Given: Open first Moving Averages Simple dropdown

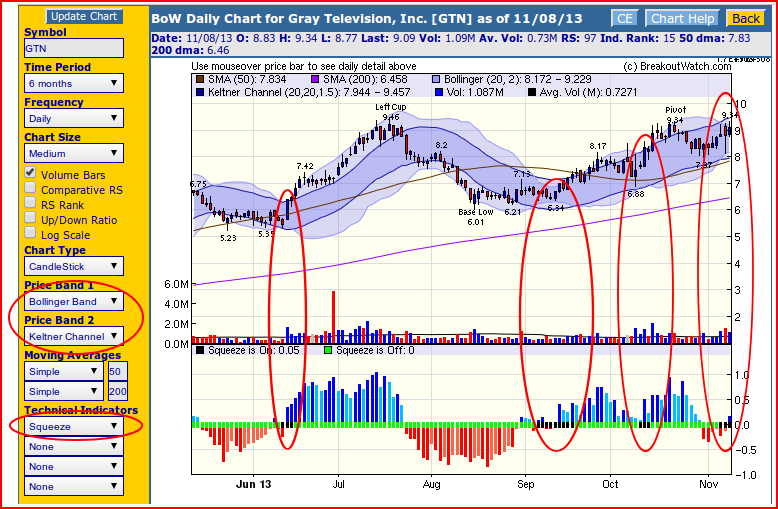Looking at the screenshot, I should 64,372.
